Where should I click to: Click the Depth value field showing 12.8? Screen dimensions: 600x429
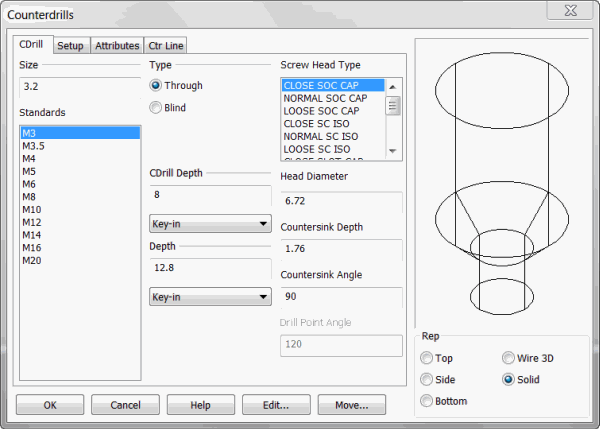coord(210,268)
